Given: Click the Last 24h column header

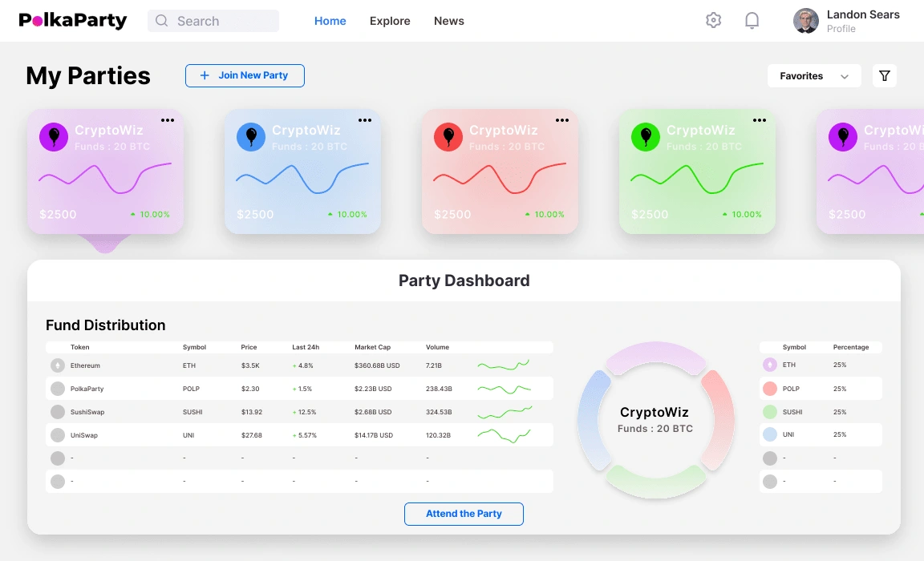Looking at the screenshot, I should coord(306,347).
